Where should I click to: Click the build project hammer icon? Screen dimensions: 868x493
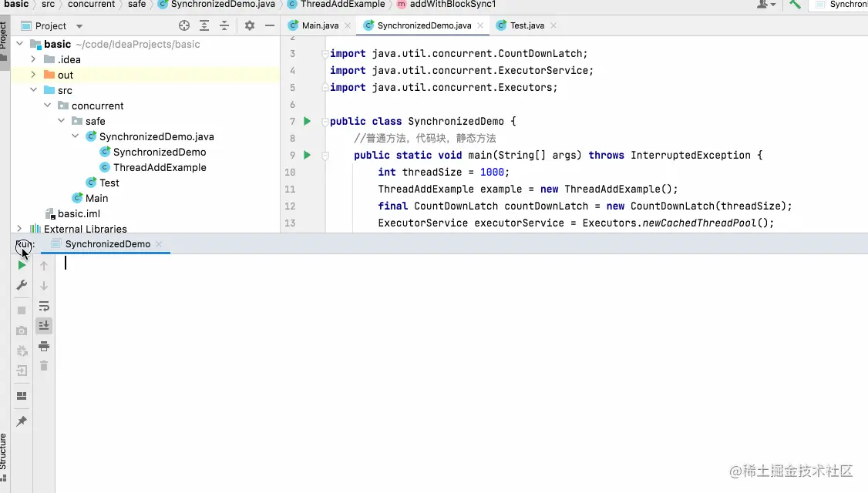pyautogui.click(x=795, y=5)
